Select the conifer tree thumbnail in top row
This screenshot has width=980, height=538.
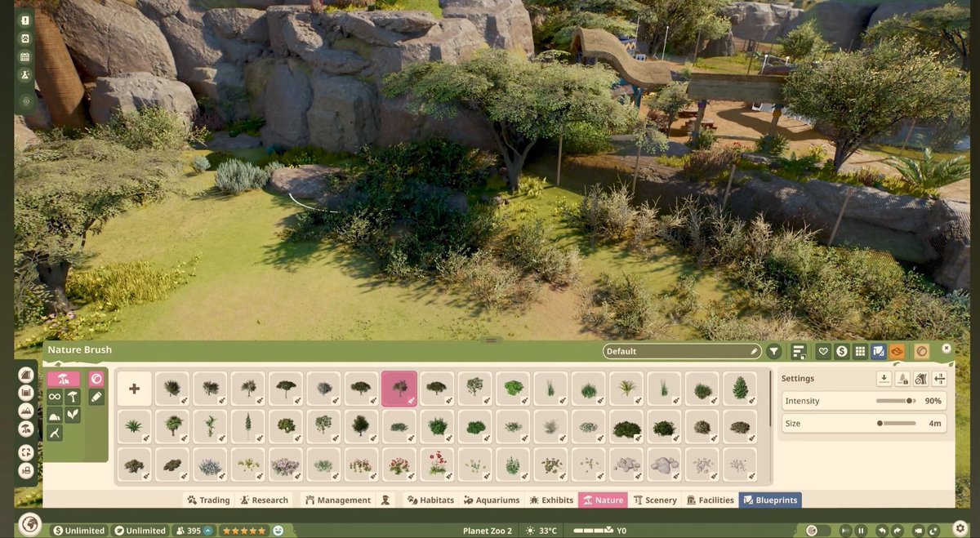click(x=740, y=389)
